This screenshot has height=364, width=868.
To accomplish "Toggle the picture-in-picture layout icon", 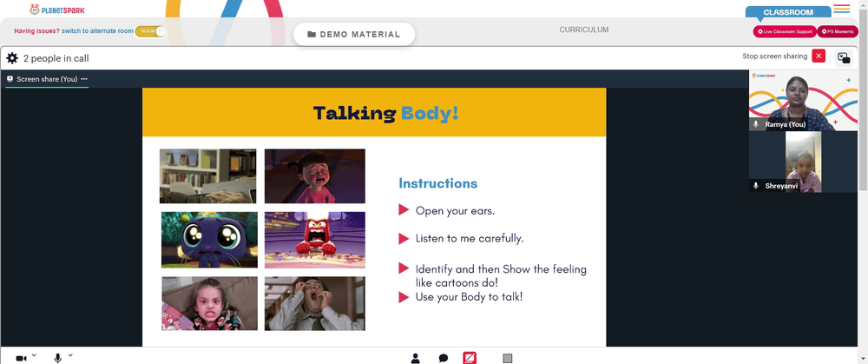I will click(844, 57).
